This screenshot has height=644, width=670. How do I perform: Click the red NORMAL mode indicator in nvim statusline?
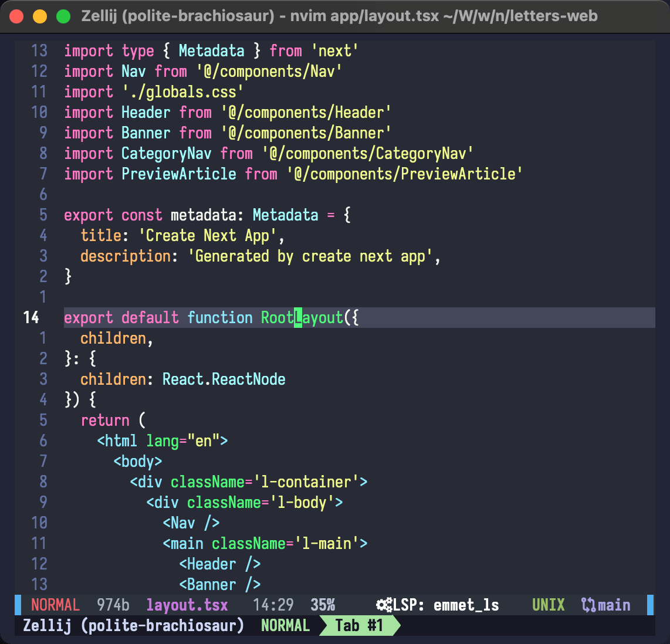click(55, 605)
